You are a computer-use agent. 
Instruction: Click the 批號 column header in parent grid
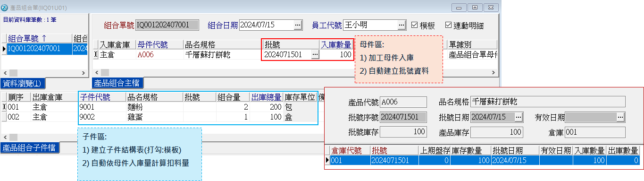point(291,45)
